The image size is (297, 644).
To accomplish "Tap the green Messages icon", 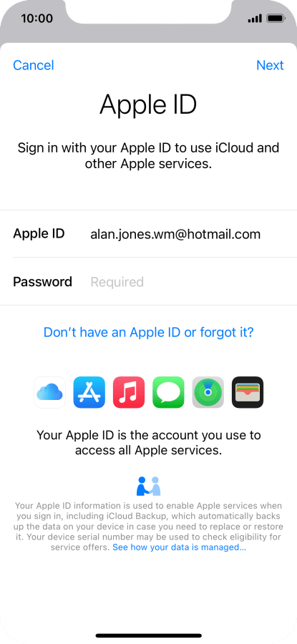I will (168, 392).
